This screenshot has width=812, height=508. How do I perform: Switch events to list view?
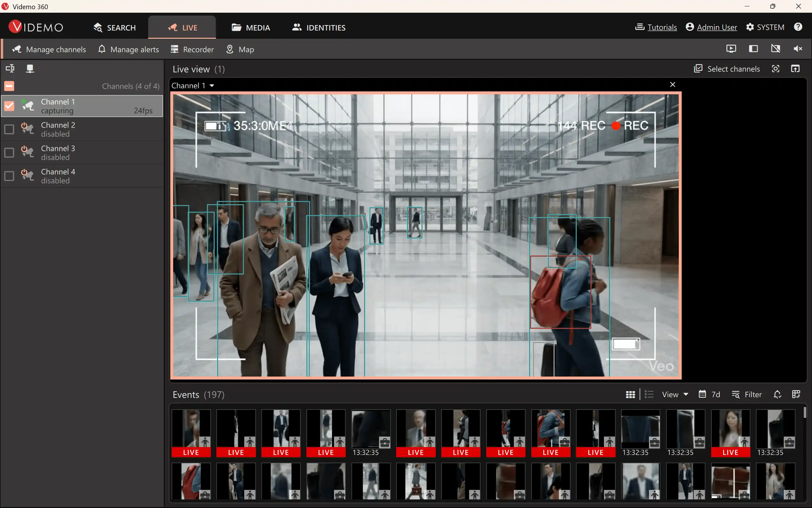click(649, 394)
